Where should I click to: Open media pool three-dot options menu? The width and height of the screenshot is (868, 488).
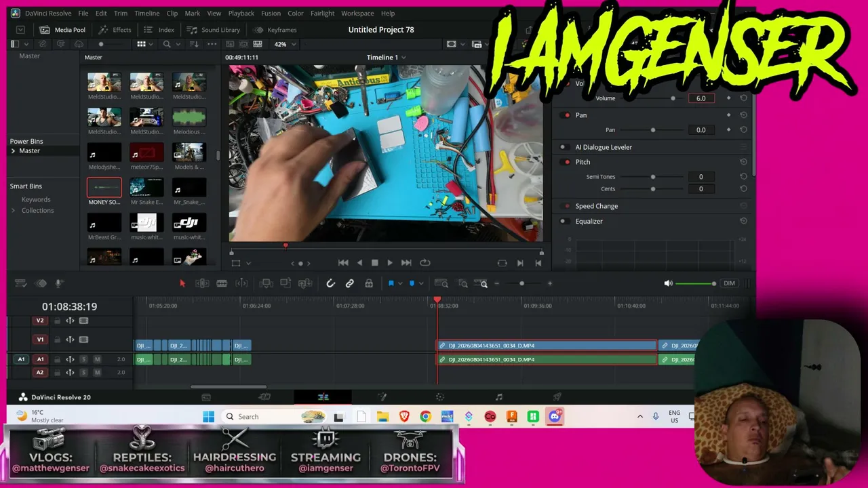point(212,44)
